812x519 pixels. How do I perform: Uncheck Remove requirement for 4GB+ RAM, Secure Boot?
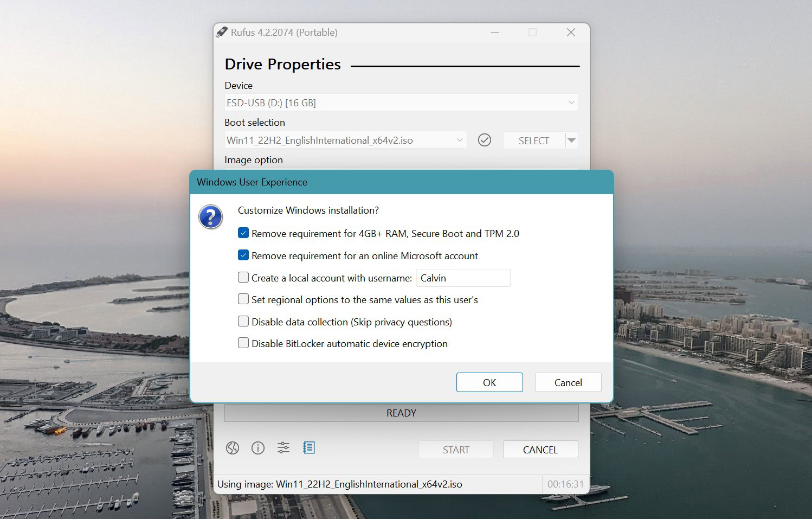point(243,233)
